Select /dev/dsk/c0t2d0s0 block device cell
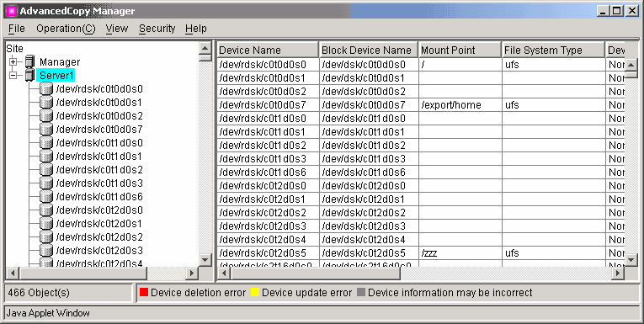 (x=369, y=186)
